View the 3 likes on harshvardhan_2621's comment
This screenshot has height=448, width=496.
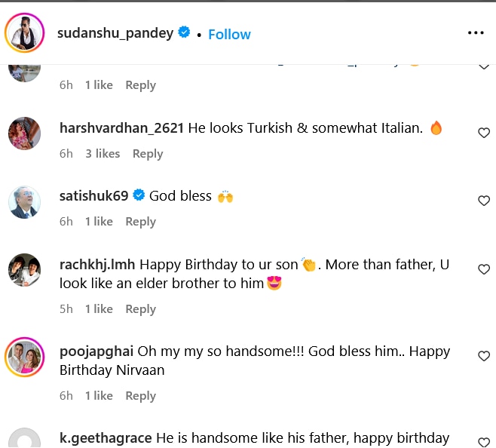(103, 154)
